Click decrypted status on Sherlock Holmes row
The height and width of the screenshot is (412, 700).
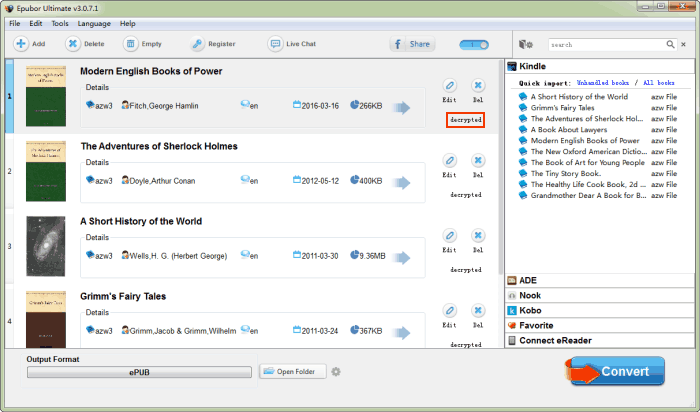pyautogui.click(x=466, y=195)
